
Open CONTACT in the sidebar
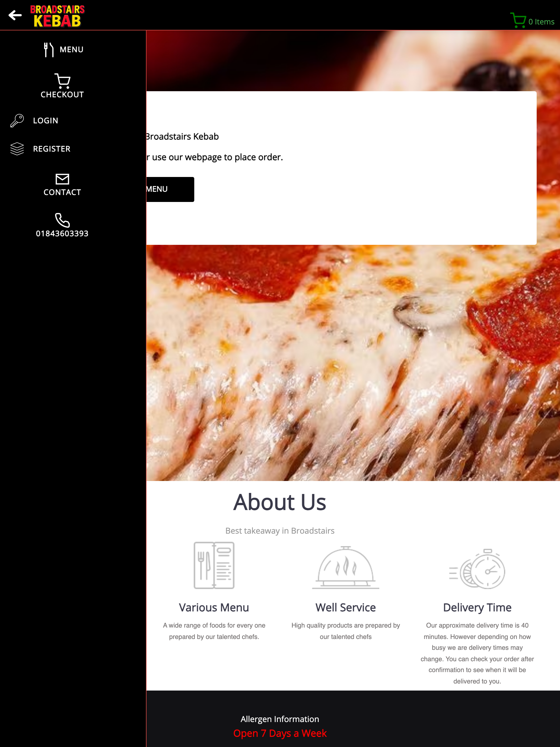[62, 192]
